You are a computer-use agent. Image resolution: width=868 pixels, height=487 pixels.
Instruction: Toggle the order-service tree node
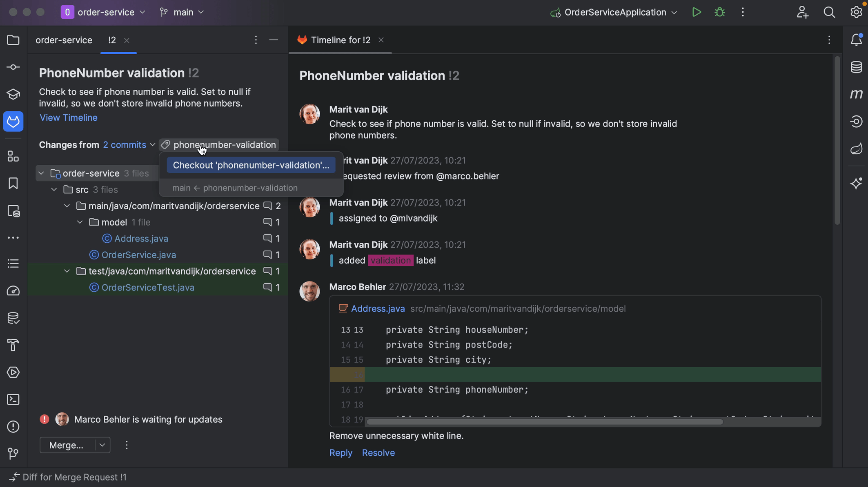coord(42,173)
